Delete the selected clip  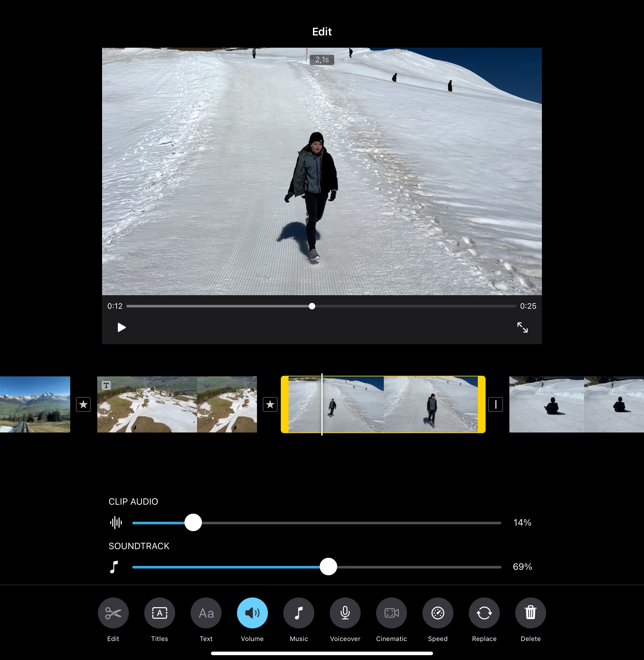click(x=530, y=613)
